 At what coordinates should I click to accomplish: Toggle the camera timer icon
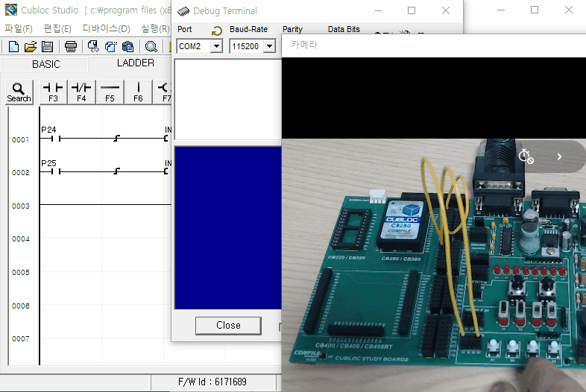(x=526, y=157)
